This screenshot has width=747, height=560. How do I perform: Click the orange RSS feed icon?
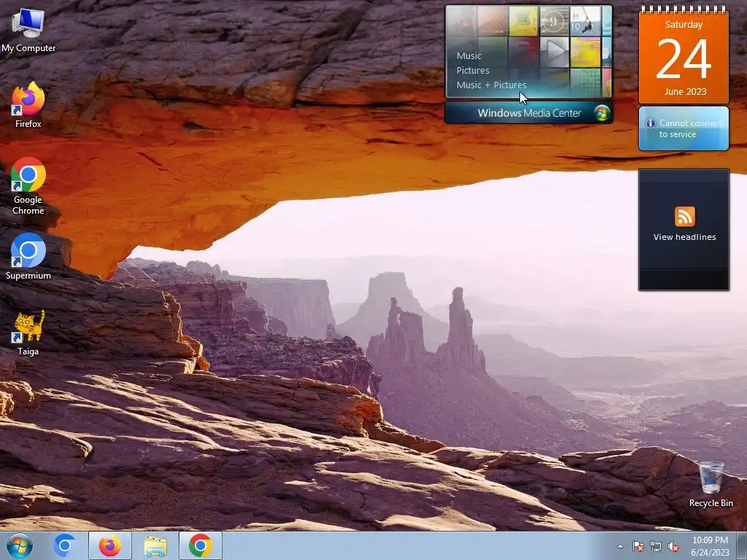tap(684, 217)
